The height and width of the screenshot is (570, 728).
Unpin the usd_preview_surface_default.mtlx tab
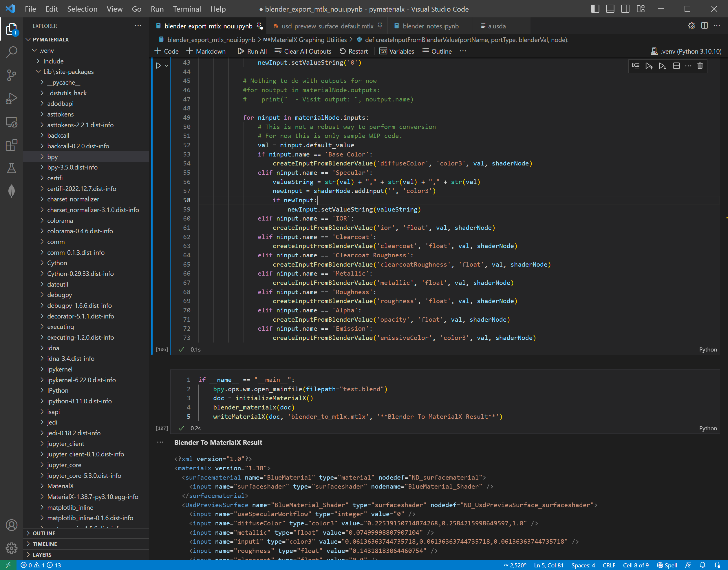pos(380,26)
